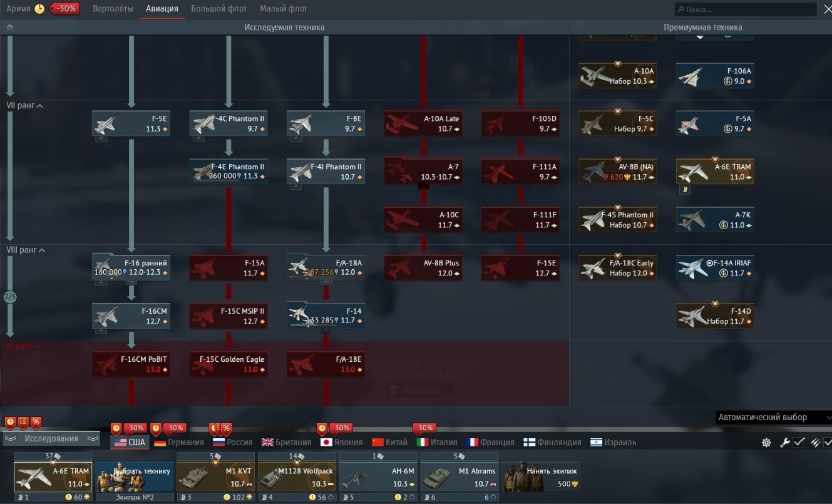Collapse the VII ранг section
832x504 pixels.
click(24, 106)
